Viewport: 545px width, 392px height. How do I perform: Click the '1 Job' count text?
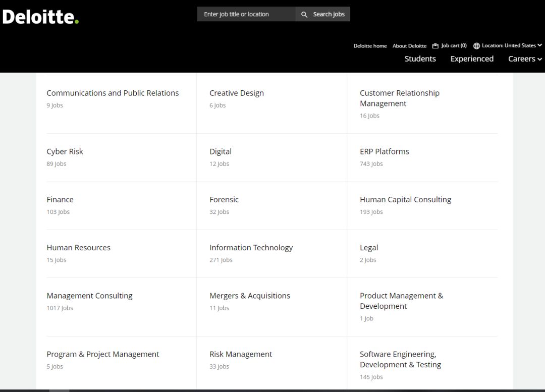tap(366, 318)
